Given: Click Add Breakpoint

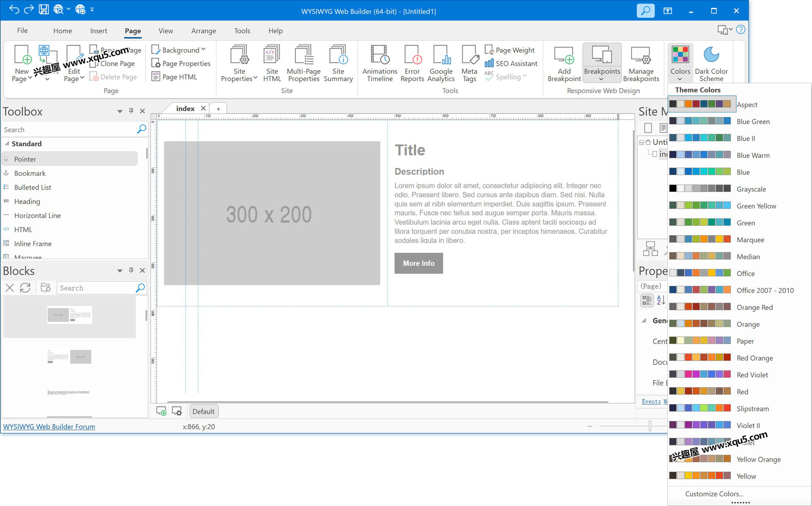Looking at the screenshot, I should tap(564, 63).
